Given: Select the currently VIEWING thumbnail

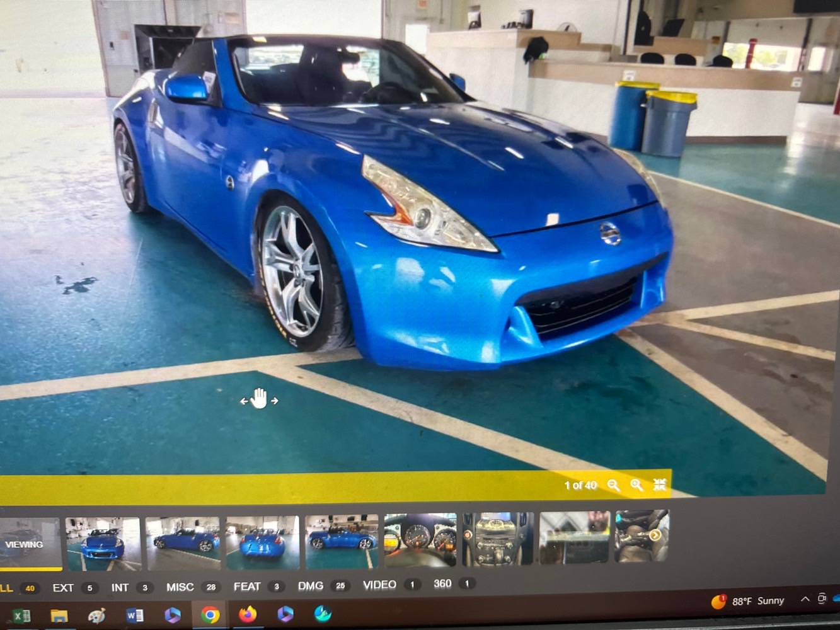Looking at the screenshot, I should click(30, 544).
